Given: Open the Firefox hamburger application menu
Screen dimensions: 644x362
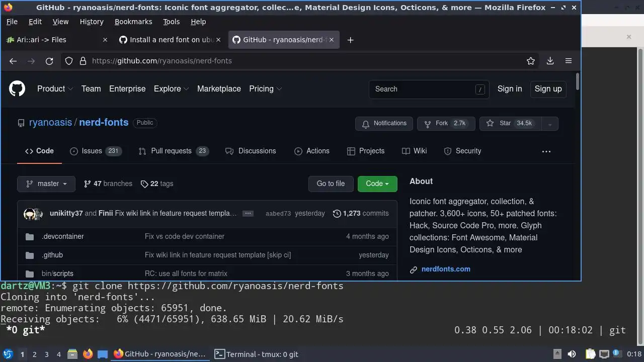Looking at the screenshot, I should click(x=569, y=61).
